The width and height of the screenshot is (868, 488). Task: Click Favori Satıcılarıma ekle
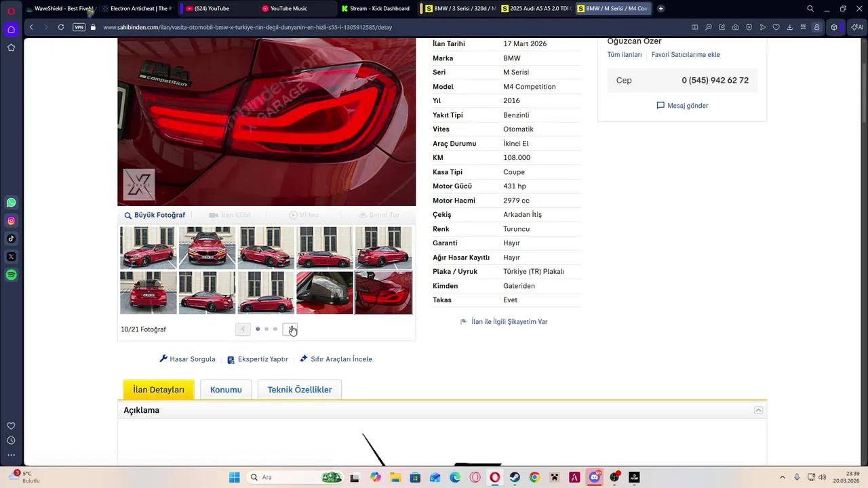tap(686, 55)
